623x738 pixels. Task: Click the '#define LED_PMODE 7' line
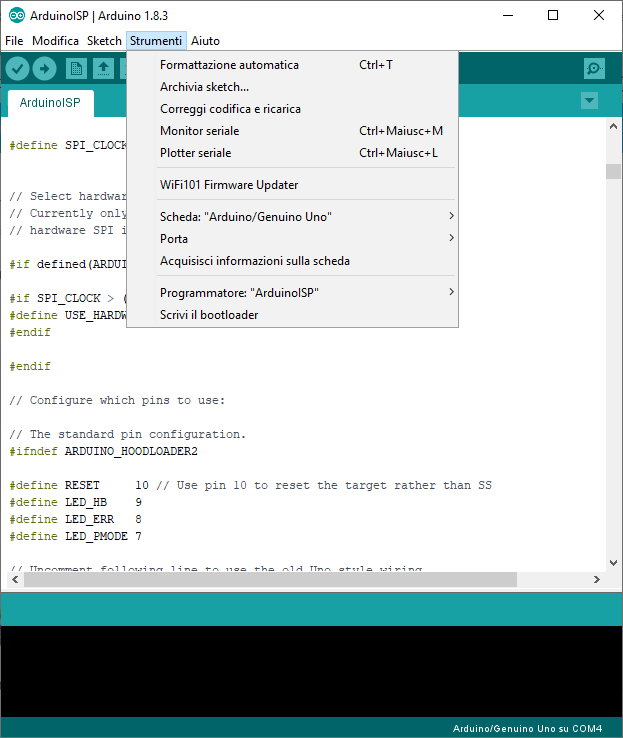pyautogui.click(x=75, y=536)
